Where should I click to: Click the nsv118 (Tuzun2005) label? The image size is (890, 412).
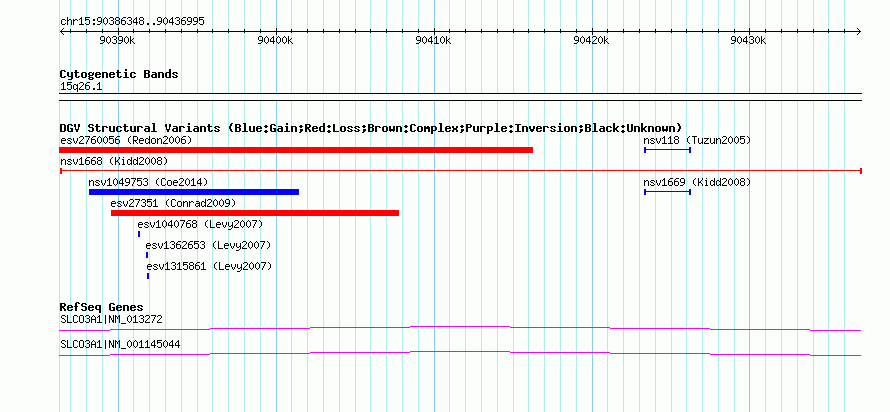(x=697, y=140)
